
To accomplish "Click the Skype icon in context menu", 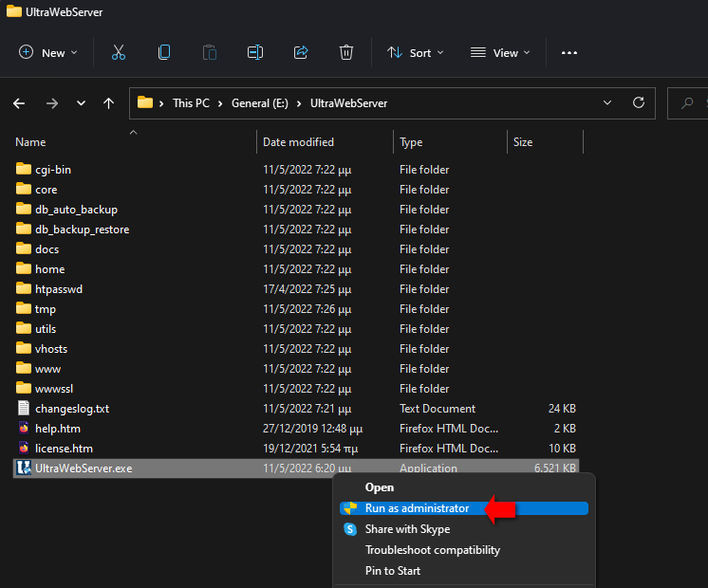I will coord(350,529).
